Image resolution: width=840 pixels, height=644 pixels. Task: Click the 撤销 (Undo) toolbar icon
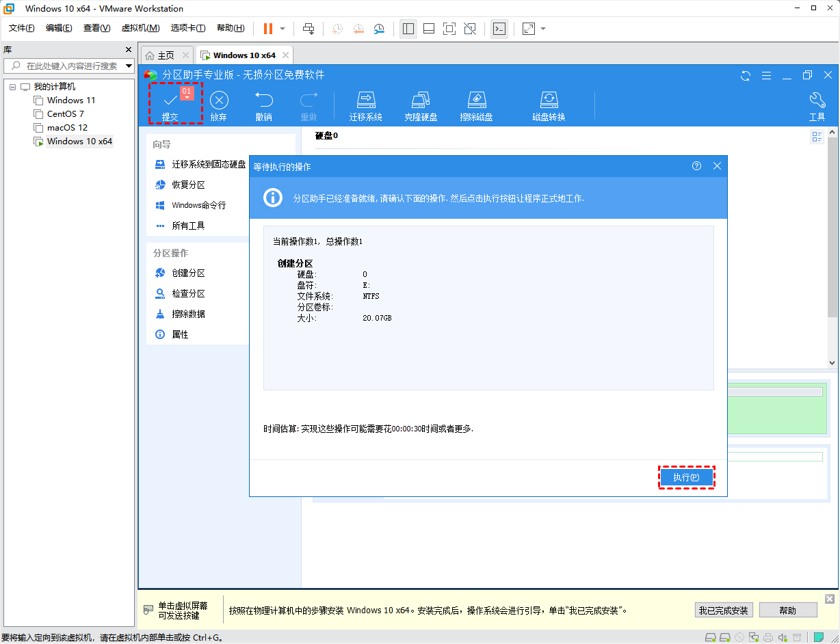pos(263,100)
